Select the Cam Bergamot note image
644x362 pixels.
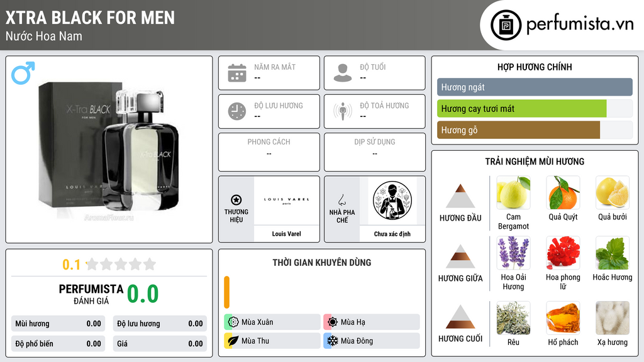[513, 193]
